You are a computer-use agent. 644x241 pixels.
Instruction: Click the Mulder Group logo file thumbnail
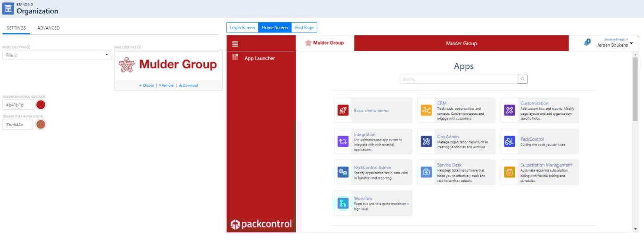[168, 65]
